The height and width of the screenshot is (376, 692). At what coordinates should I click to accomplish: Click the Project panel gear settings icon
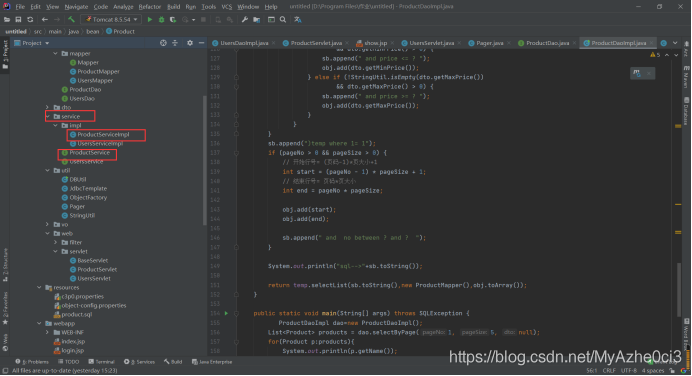tap(190, 43)
